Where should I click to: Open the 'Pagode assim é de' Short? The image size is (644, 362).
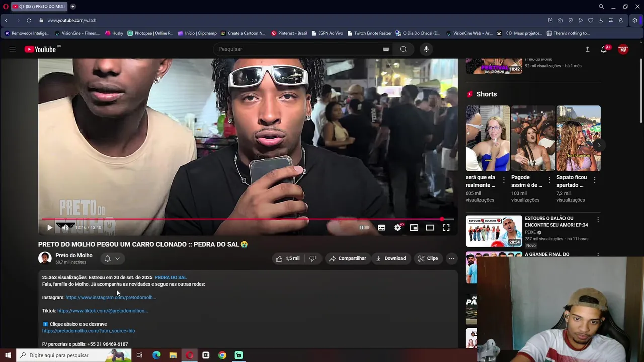(x=533, y=138)
